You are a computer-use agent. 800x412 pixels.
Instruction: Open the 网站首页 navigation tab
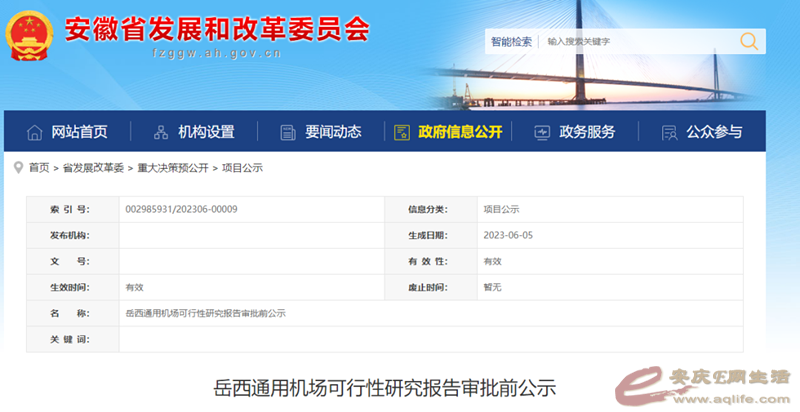point(79,132)
